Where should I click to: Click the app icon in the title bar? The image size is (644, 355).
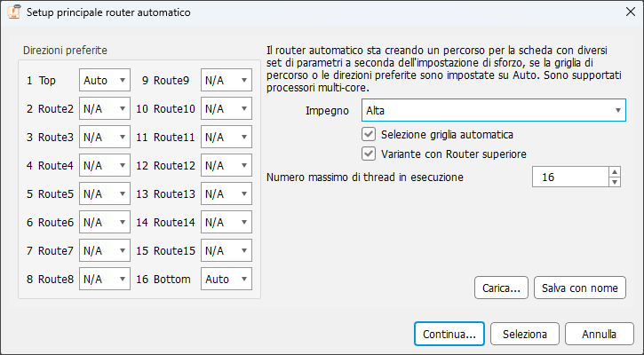click(13, 14)
